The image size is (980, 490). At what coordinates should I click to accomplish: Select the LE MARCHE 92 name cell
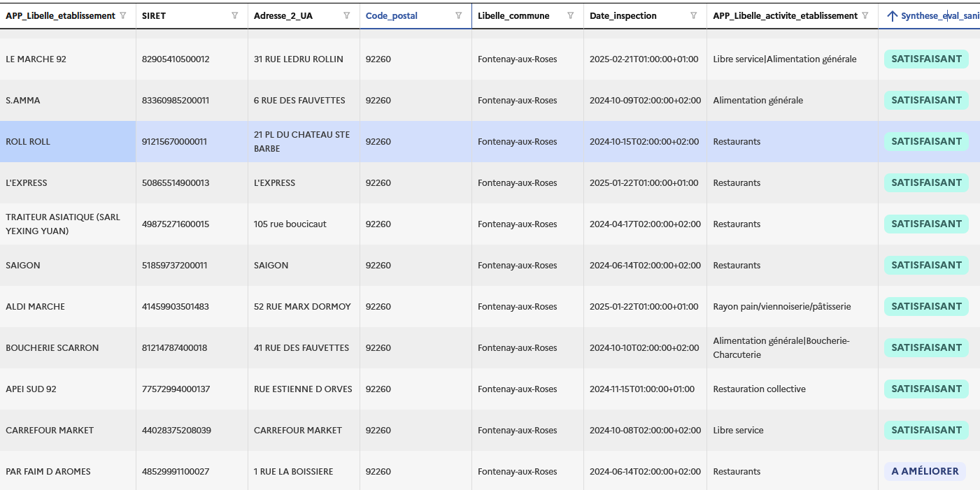(x=68, y=59)
